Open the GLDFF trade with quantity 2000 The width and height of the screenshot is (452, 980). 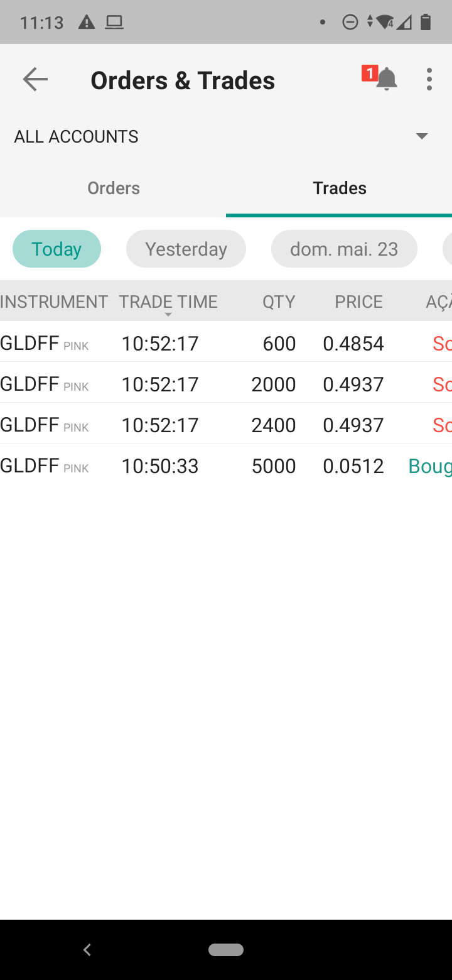point(226,384)
